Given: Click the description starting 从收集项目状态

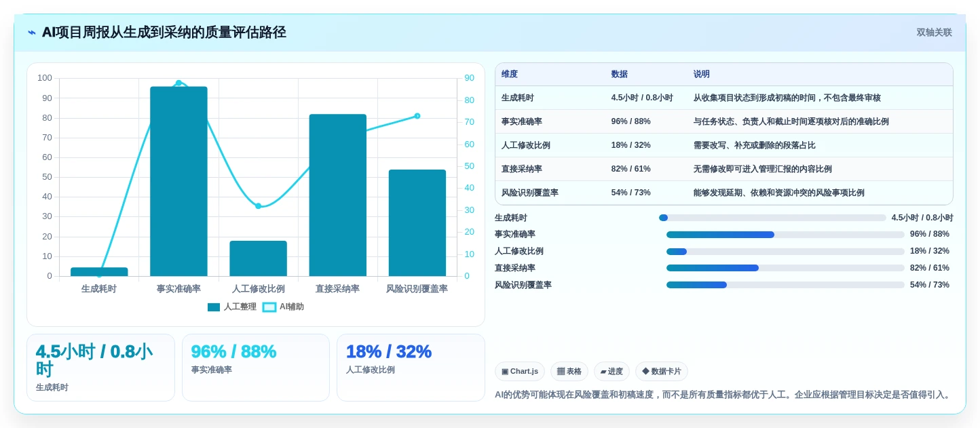Looking at the screenshot, I should coord(787,98).
